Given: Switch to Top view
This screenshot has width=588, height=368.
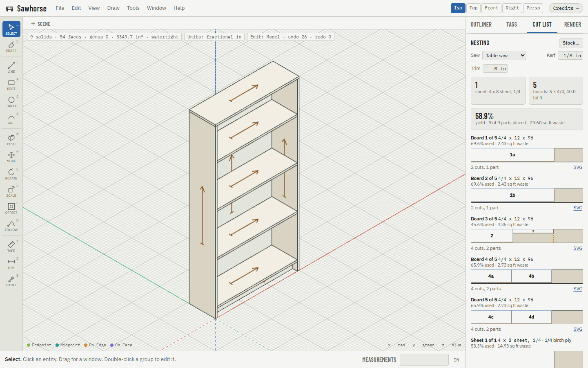Looking at the screenshot, I should [474, 8].
